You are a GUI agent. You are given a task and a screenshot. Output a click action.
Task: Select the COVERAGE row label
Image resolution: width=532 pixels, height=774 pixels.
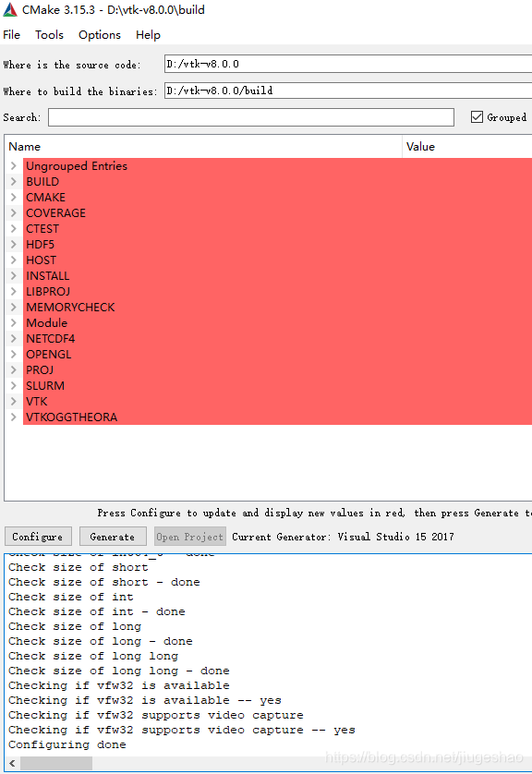[x=55, y=213]
